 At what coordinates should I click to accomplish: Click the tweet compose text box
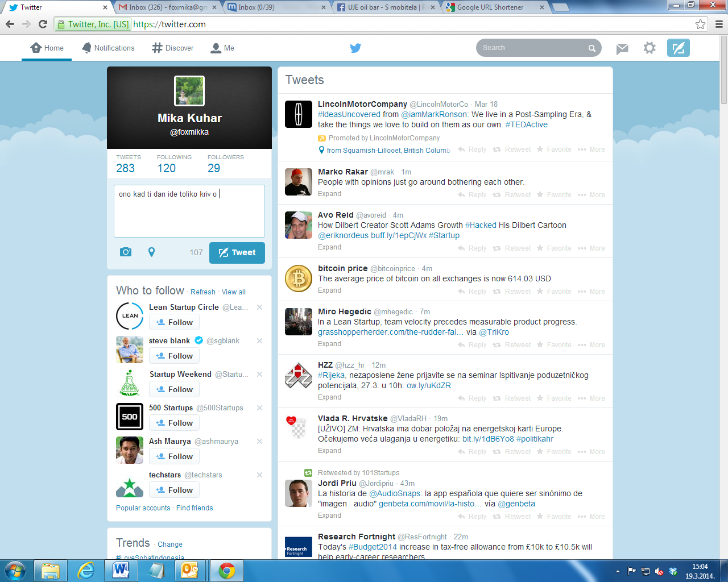click(x=189, y=211)
